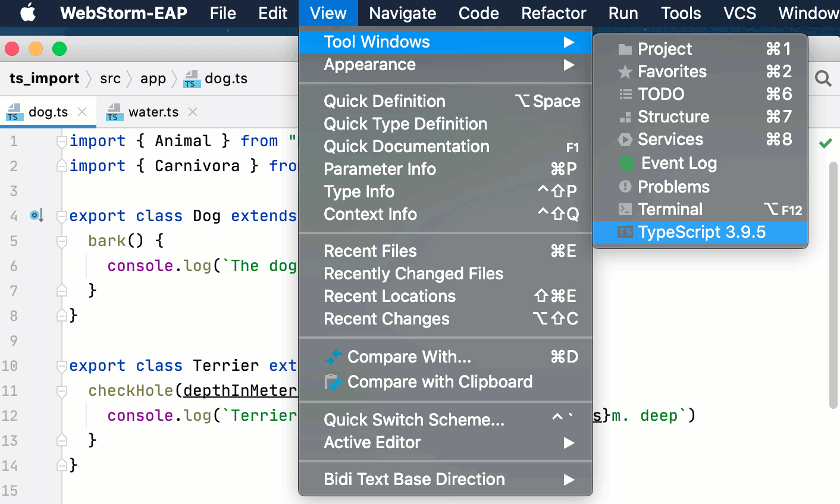
Task: Click the green Event Log icon
Action: (x=626, y=163)
